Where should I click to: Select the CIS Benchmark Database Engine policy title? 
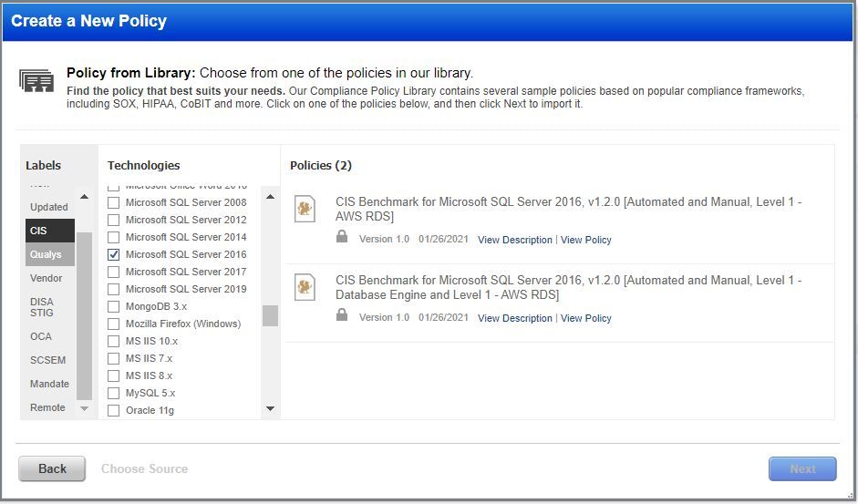[x=569, y=287]
